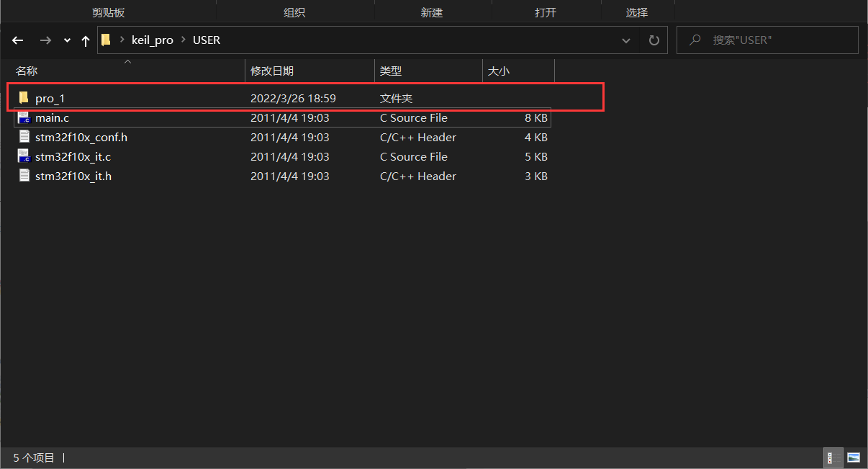
Task: Select the pro_1 folder icon
Action: click(x=24, y=98)
